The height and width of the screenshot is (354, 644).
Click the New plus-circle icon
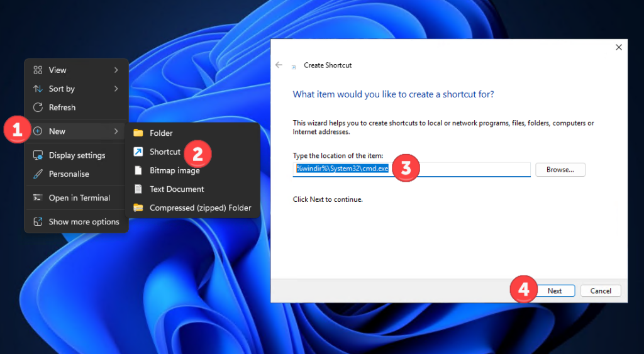click(38, 131)
